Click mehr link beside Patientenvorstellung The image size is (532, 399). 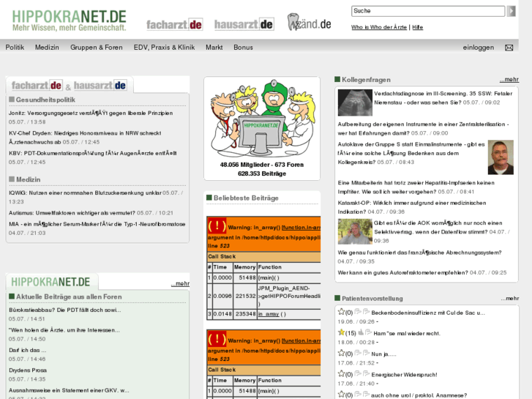tap(509, 299)
